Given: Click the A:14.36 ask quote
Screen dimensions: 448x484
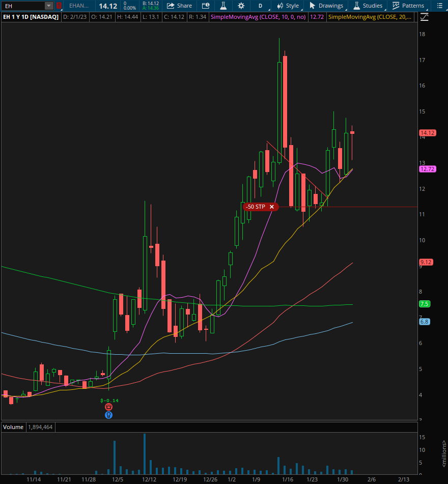Looking at the screenshot, I should (151, 8).
